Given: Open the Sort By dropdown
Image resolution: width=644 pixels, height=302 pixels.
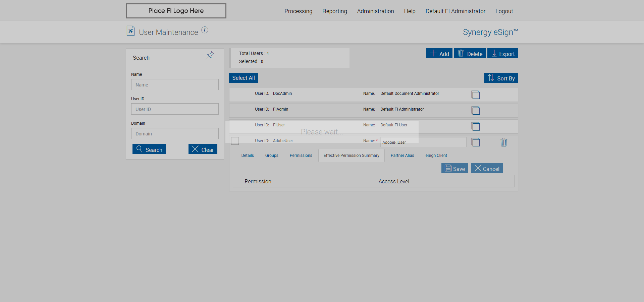Looking at the screenshot, I should click(x=501, y=78).
